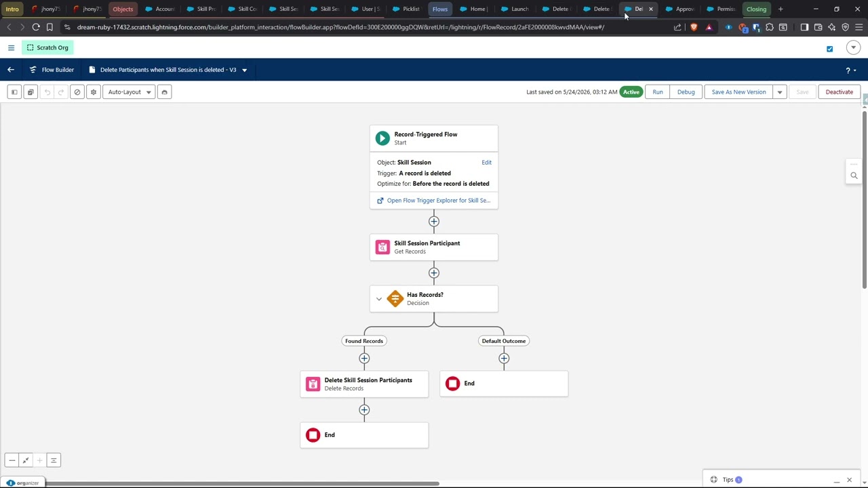Screen dimensions: 868x488
Task: Collapse the Has Records? decision chevron
Action: pyautogui.click(x=379, y=299)
